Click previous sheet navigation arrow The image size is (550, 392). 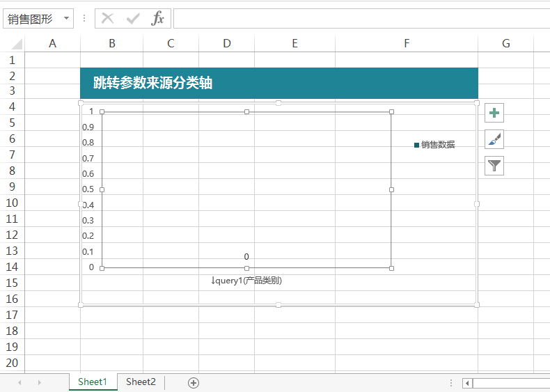coord(19,382)
